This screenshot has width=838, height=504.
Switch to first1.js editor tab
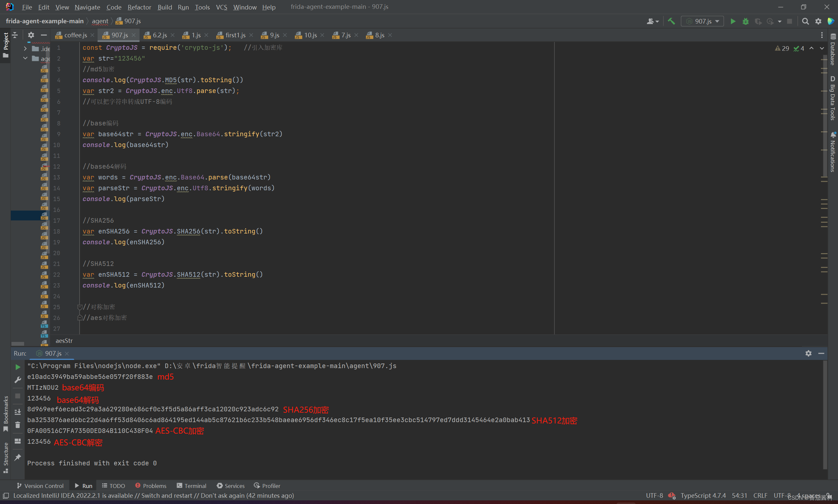tap(235, 35)
